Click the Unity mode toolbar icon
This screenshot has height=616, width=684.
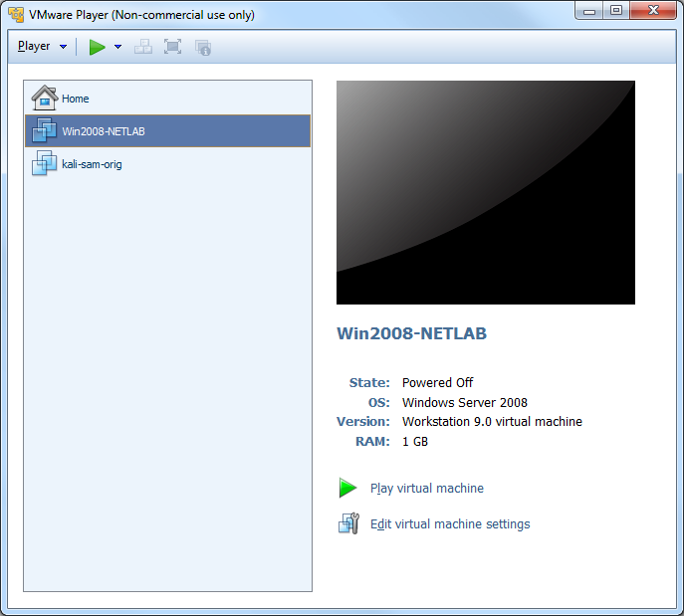tap(203, 48)
